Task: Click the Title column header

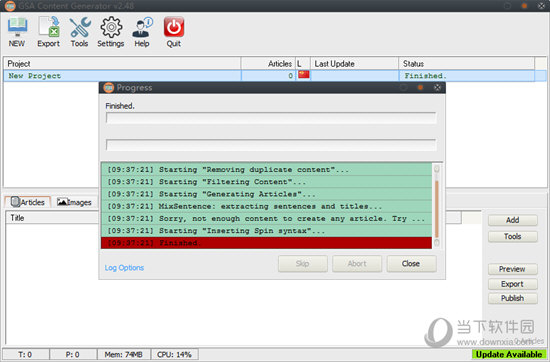Action: (53, 218)
